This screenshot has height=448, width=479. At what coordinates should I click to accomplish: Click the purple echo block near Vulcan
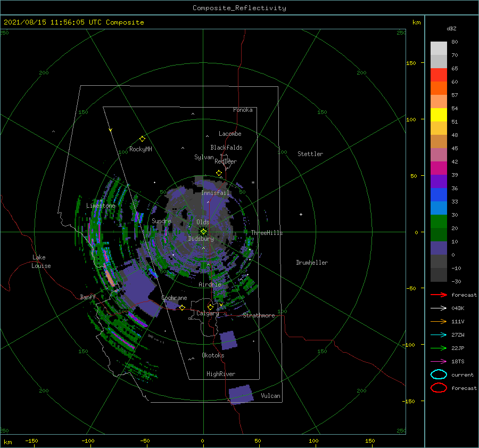[241, 395]
